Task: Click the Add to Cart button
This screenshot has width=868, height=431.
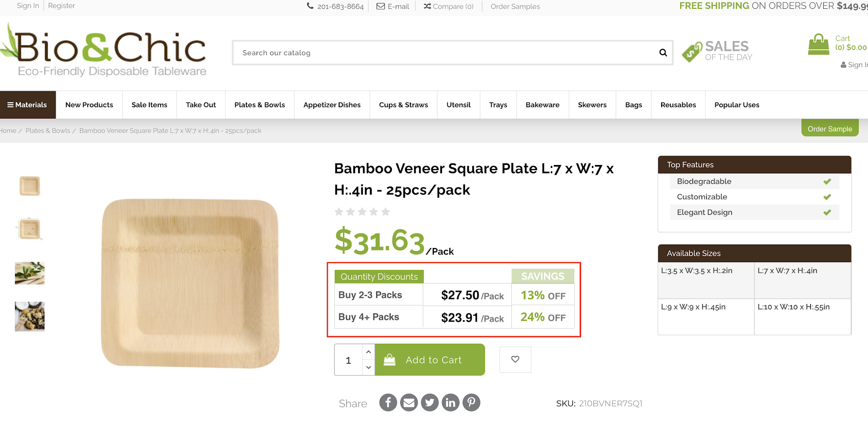Action: pyautogui.click(x=430, y=360)
